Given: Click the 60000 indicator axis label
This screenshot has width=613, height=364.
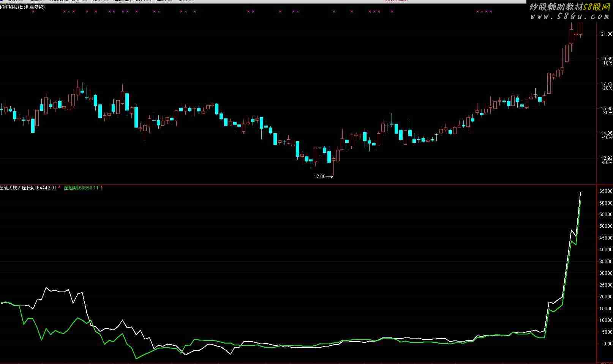Looking at the screenshot, I should (606, 203).
